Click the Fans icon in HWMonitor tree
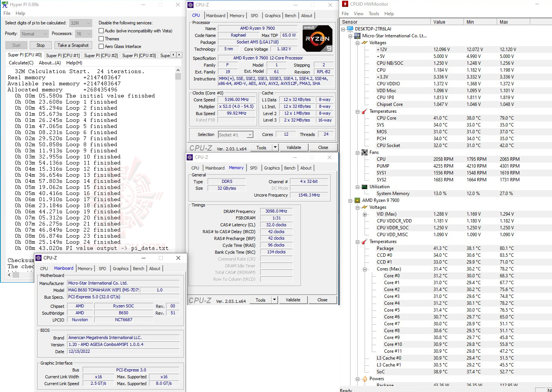 point(365,152)
